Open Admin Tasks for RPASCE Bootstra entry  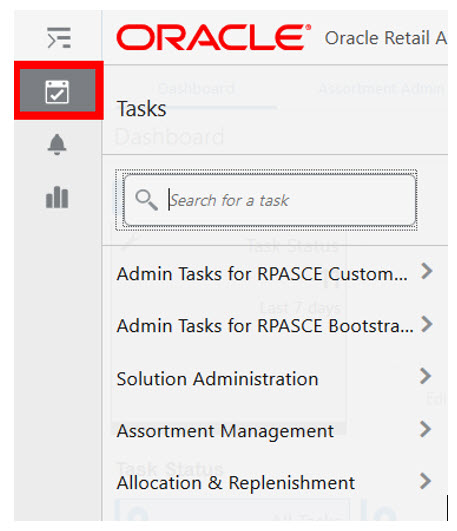click(265, 326)
